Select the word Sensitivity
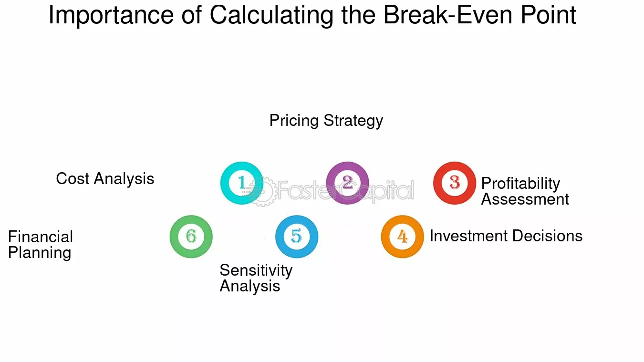This screenshot has width=644, height=362. tap(256, 270)
